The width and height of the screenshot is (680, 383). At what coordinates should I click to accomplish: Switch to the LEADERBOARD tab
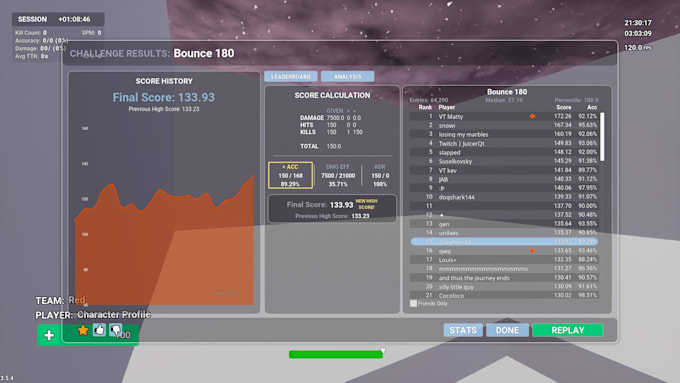click(291, 76)
